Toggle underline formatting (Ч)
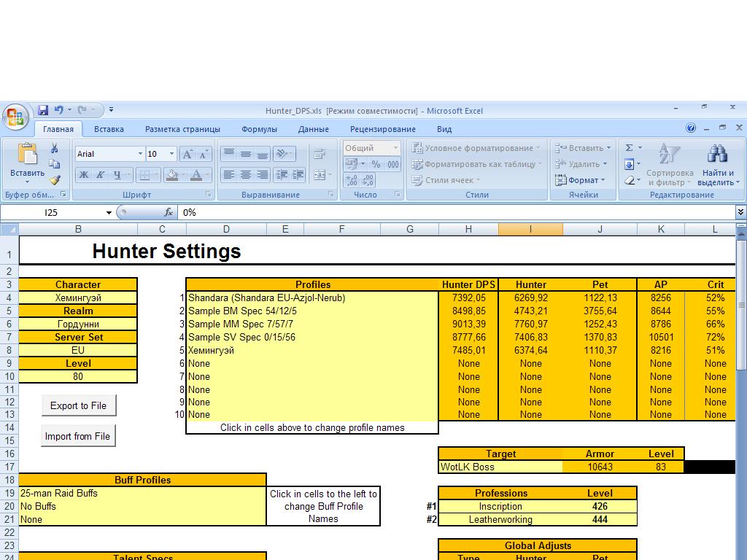This screenshot has width=747, height=560. [117, 175]
